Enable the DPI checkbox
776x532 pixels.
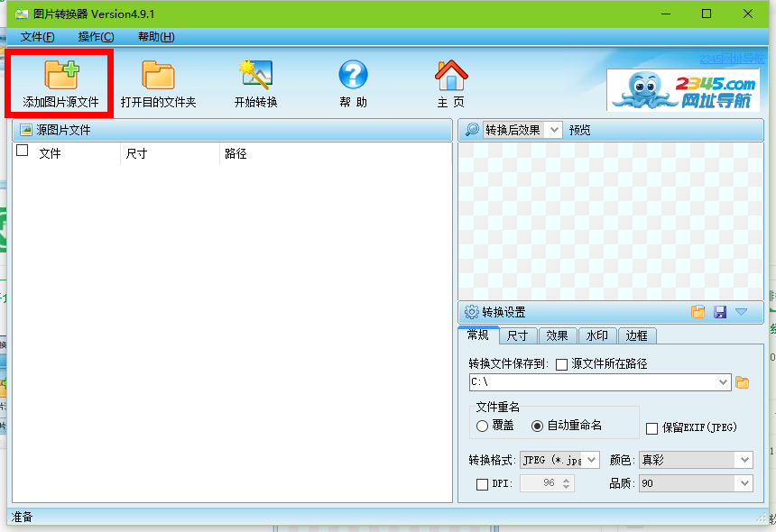click(x=482, y=484)
